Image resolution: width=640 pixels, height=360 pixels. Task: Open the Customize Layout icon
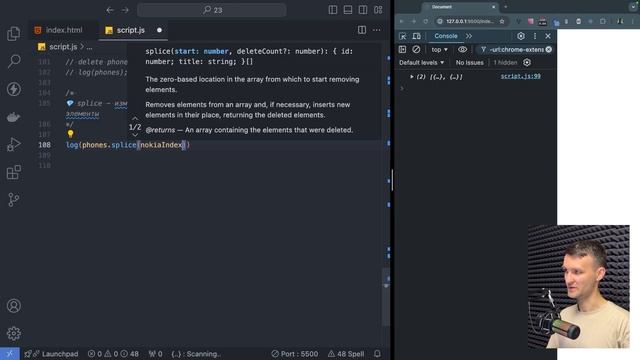(378, 10)
